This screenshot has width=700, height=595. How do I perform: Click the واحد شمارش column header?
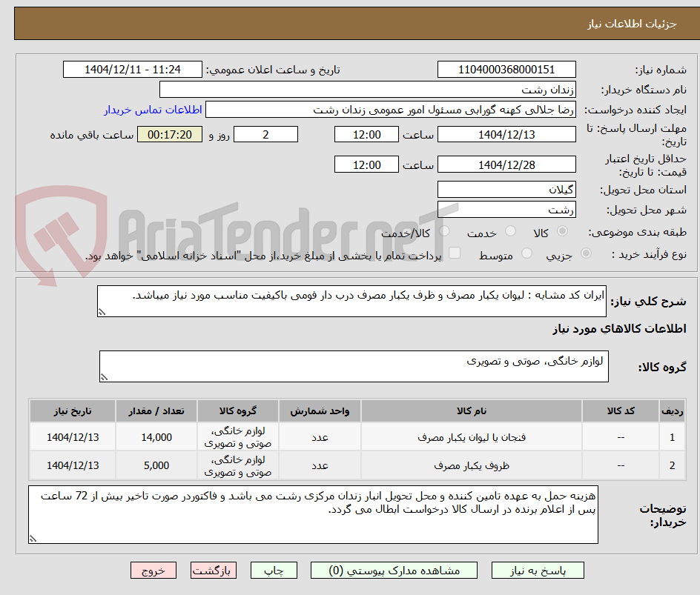[x=320, y=410]
